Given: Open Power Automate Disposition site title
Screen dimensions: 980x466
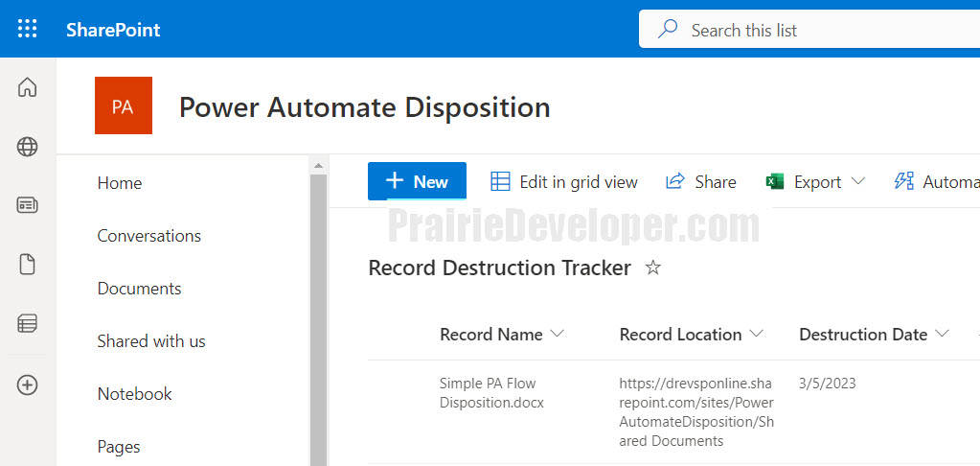Looking at the screenshot, I should pos(364,107).
